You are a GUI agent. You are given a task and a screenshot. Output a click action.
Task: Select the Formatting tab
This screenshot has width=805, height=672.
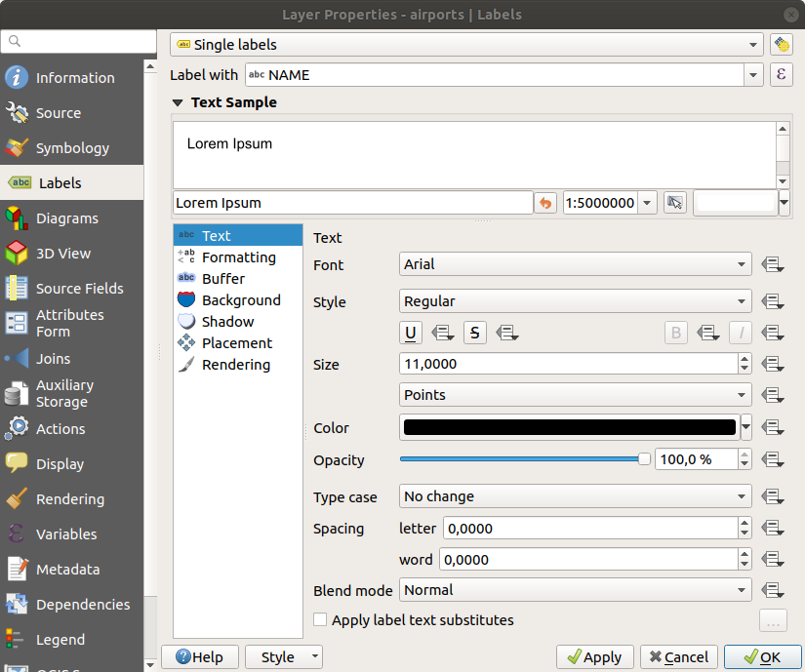pyautogui.click(x=238, y=257)
